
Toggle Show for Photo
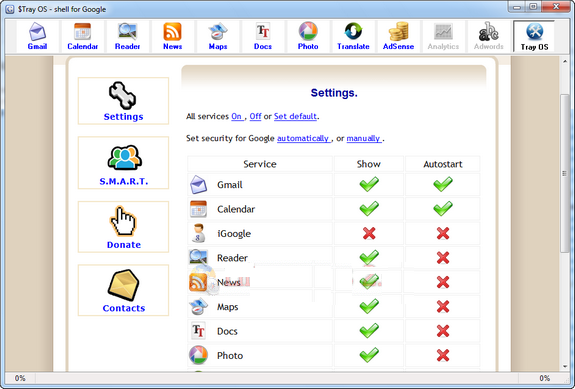coord(369,355)
